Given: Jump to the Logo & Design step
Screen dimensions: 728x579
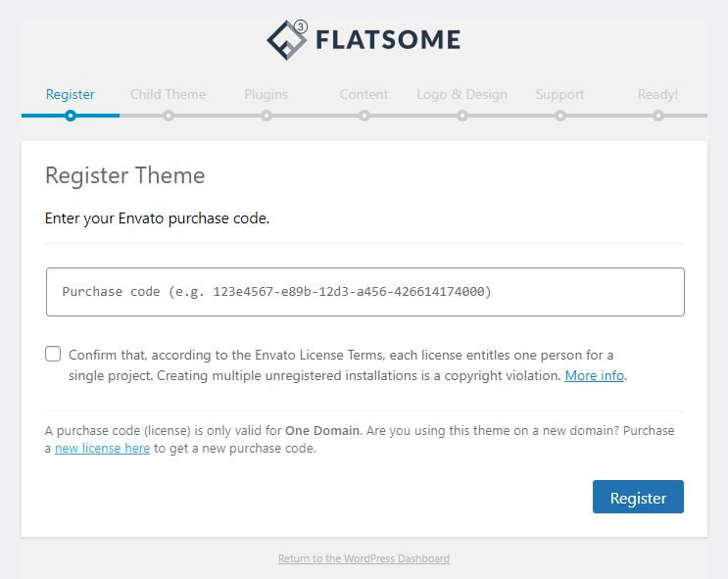Looking at the screenshot, I should click(462, 94).
